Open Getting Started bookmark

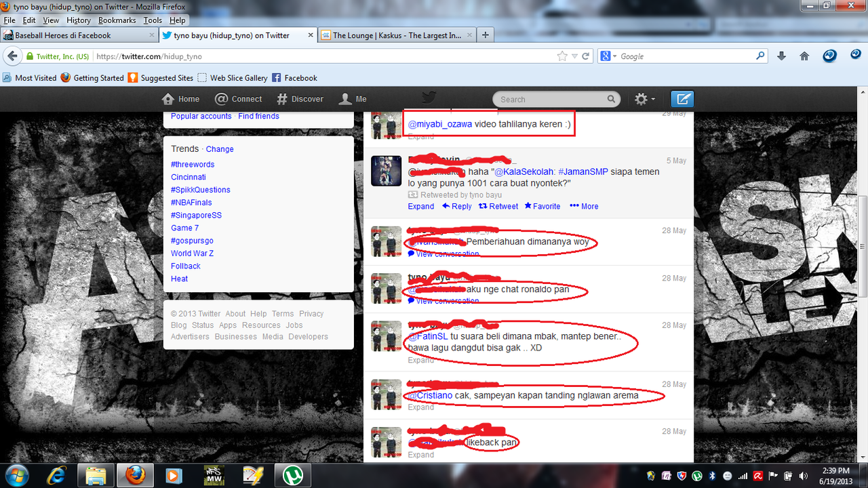(x=92, y=78)
